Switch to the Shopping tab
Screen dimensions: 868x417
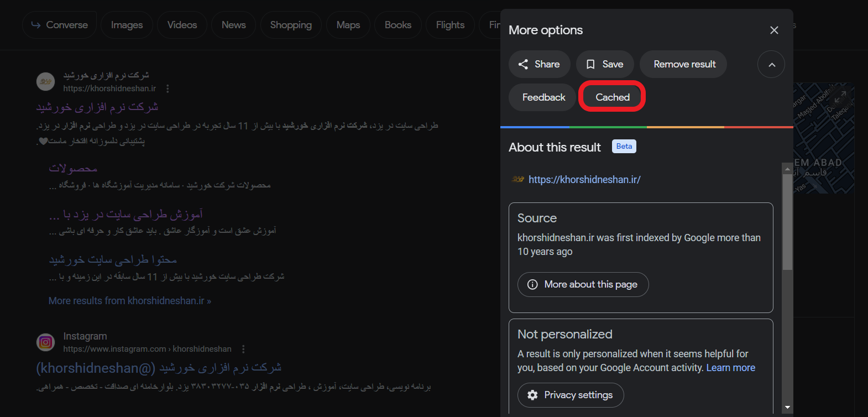pyautogui.click(x=291, y=25)
